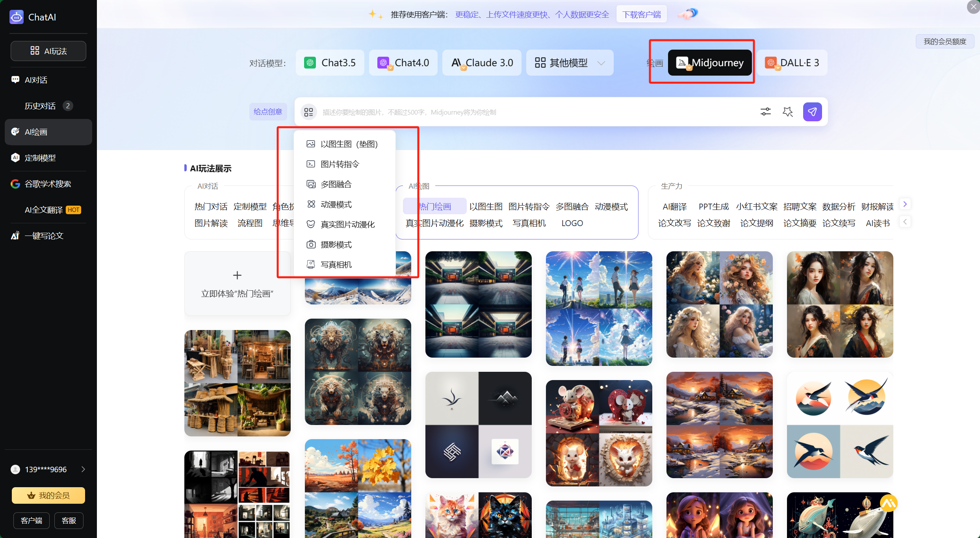The height and width of the screenshot is (538, 980).
Task: Open the drawing parameter settings sliders icon
Action: tap(765, 112)
